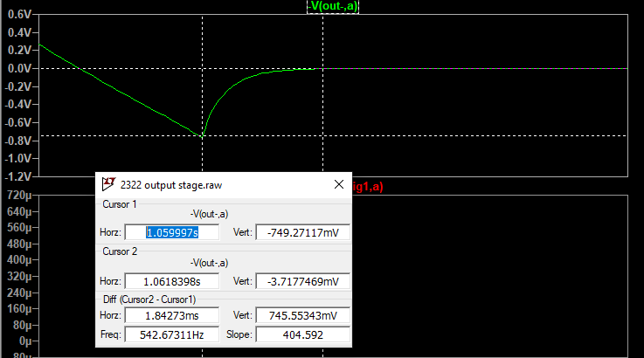
Task: Select the Cursor 1 Horz field showing 1.059997s
Action: click(172, 232)
